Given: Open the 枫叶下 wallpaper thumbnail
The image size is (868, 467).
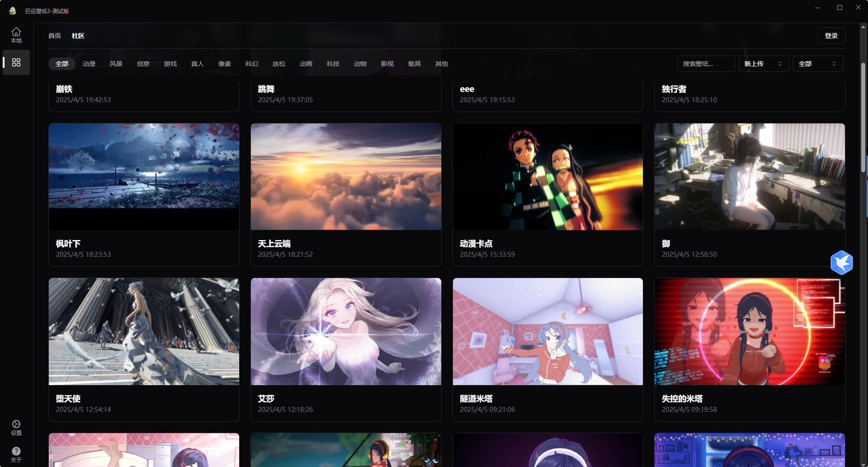Looking at the screenshot, I should pos(144,177).
